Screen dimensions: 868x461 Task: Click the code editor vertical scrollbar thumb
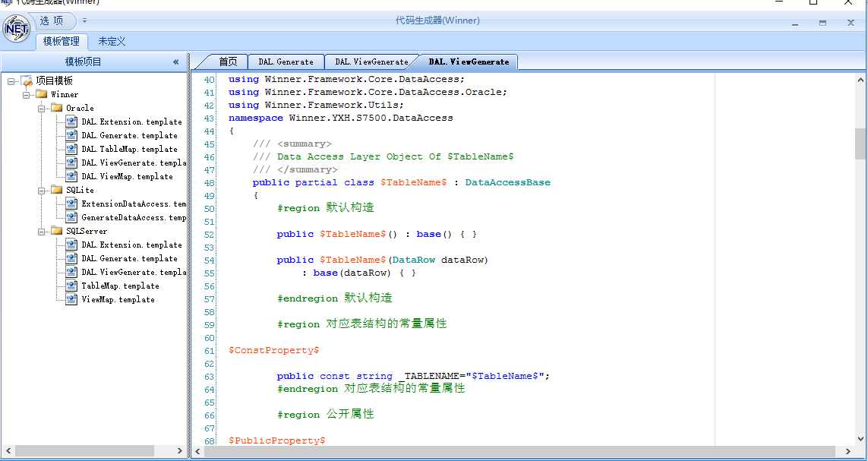pyautogui.click(x=860, y=144)
